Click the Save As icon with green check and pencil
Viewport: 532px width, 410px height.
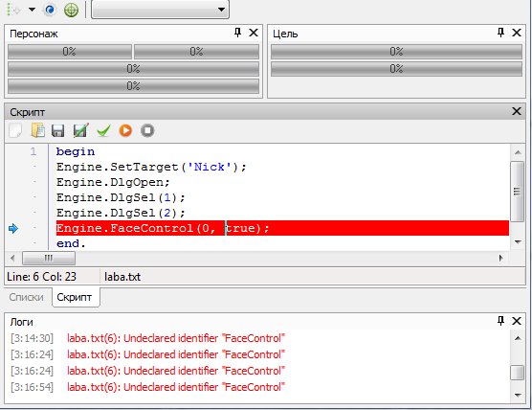click(x=80, y=130)
